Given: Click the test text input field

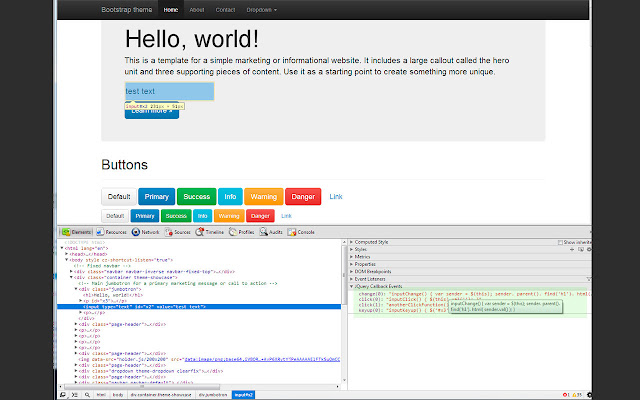Looking at the screenshot, I should (169, 91).
